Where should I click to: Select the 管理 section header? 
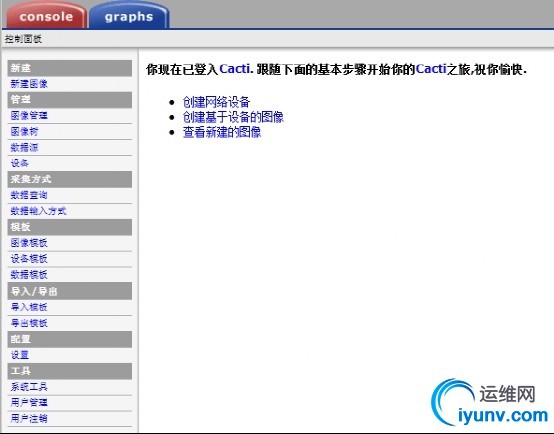pos(70,100)
